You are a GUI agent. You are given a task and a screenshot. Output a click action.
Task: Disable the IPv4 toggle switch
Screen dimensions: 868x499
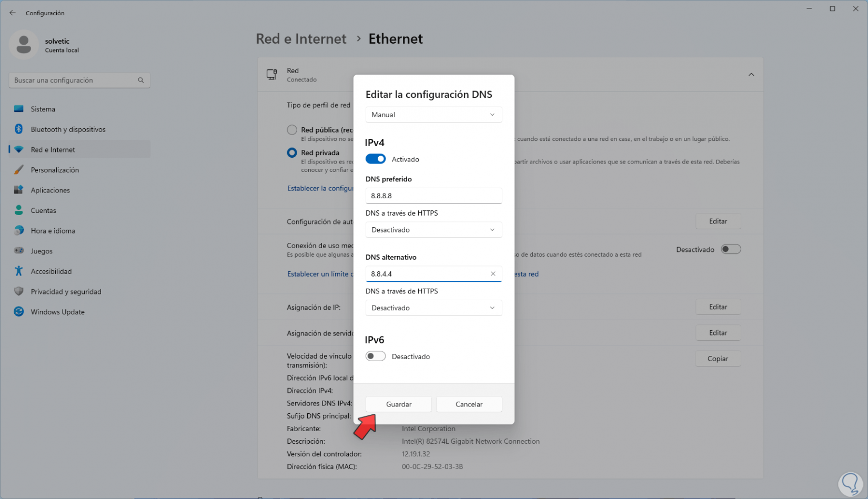point(376,159)
